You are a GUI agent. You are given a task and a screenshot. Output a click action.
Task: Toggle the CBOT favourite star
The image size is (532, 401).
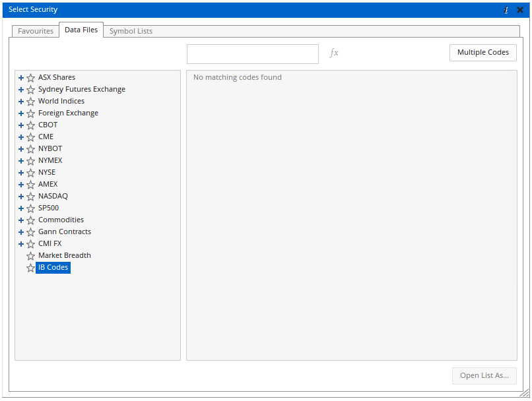pos(30,125)
